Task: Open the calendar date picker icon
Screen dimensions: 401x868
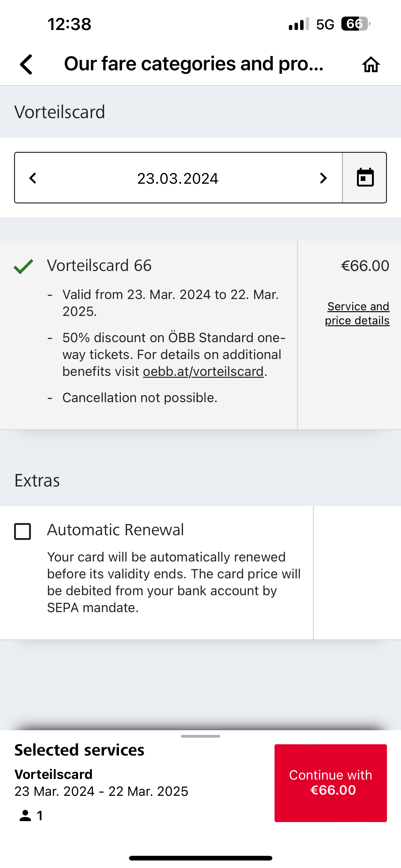Action: pos(365,177)
